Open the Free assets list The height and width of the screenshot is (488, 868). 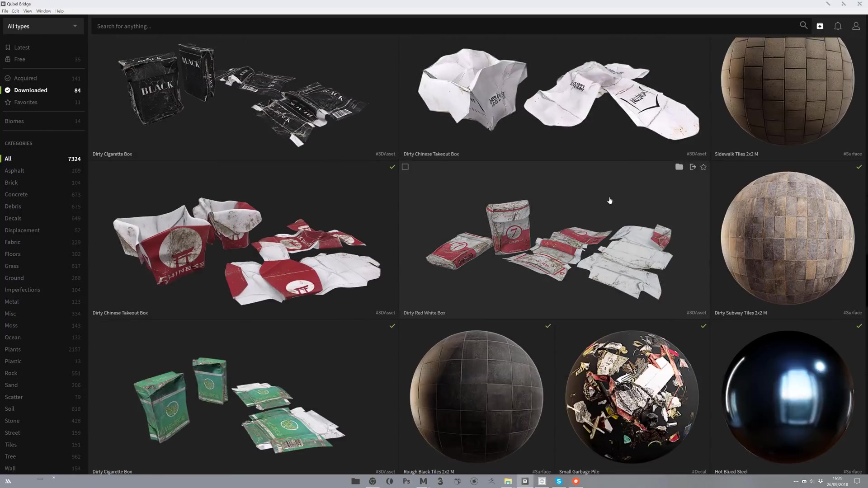pos(19,59)
